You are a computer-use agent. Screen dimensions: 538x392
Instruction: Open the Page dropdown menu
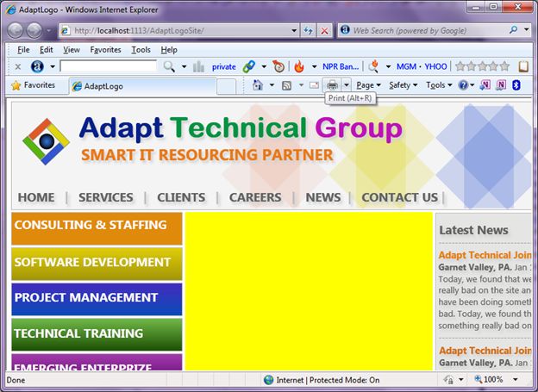click(x=369, y=85)
